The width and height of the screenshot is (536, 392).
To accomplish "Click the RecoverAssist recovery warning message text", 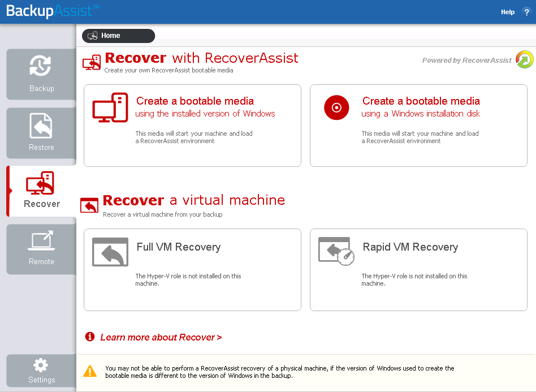I will click(280, 372).
